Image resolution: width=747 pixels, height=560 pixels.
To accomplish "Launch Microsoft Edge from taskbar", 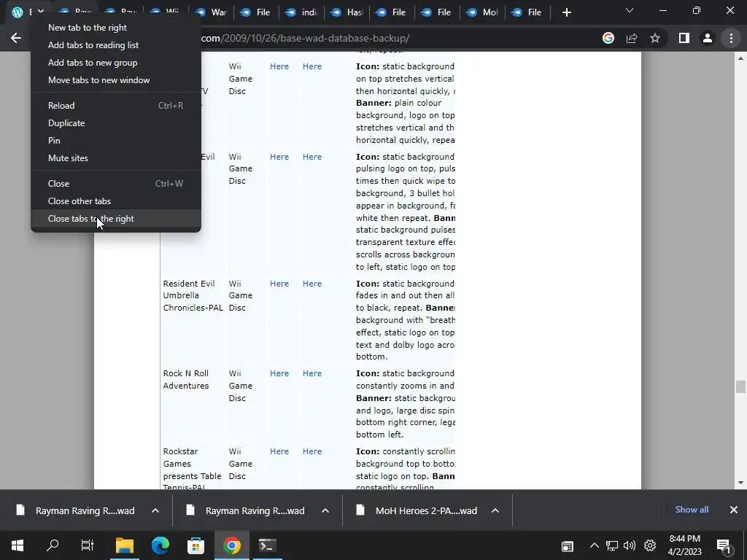I will [x=160, y=545].
